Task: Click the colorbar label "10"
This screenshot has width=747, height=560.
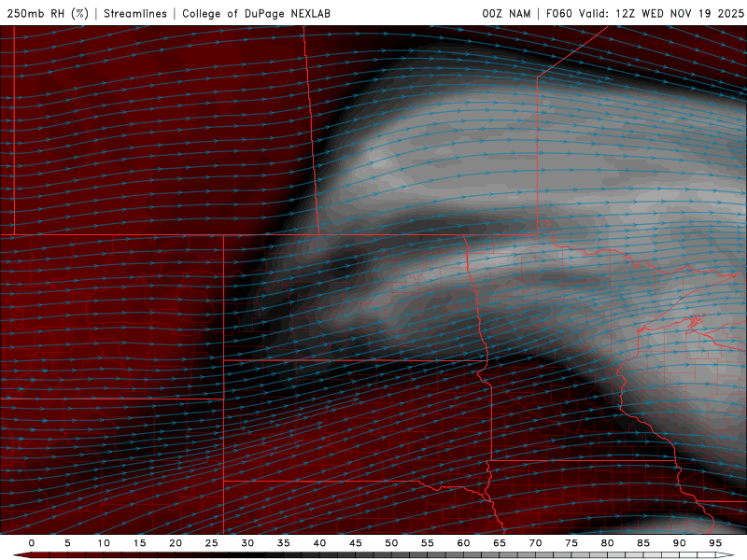Action: click(x=104, y=543)
